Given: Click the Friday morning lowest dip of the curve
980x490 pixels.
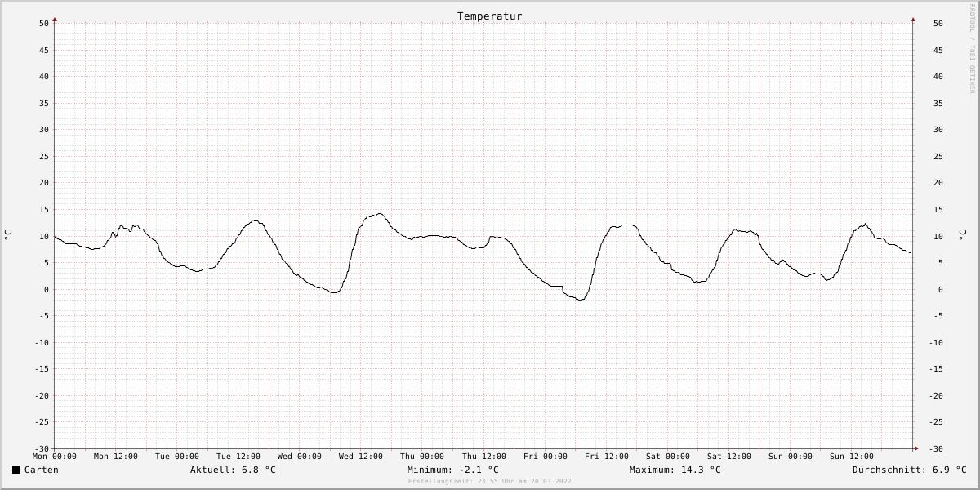Looking at the screenshot, I should 580,300.
